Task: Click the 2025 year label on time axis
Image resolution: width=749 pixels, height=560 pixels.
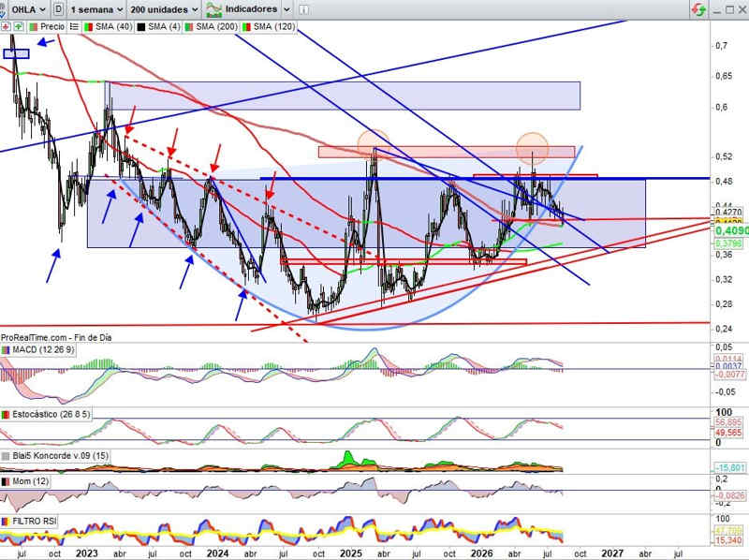Action: pos(350,553)
